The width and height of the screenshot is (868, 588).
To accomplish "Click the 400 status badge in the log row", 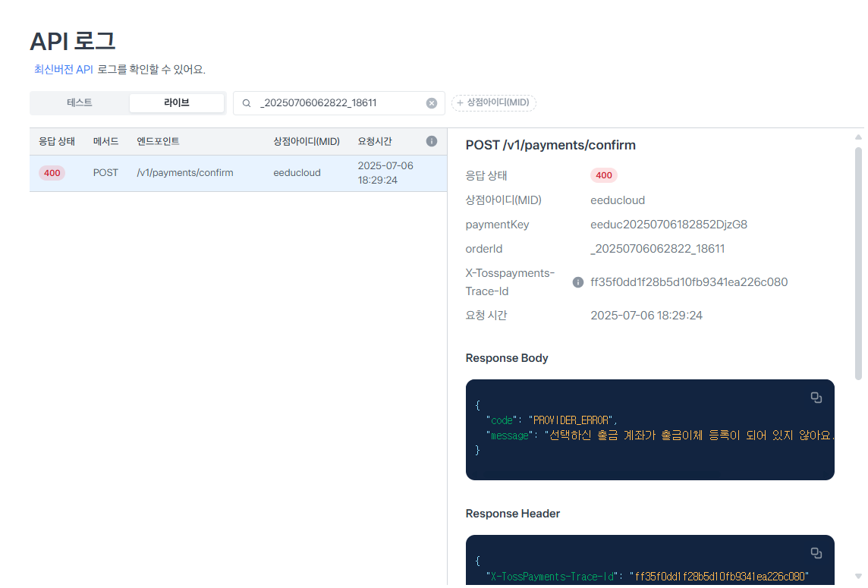I will (52, 173).
